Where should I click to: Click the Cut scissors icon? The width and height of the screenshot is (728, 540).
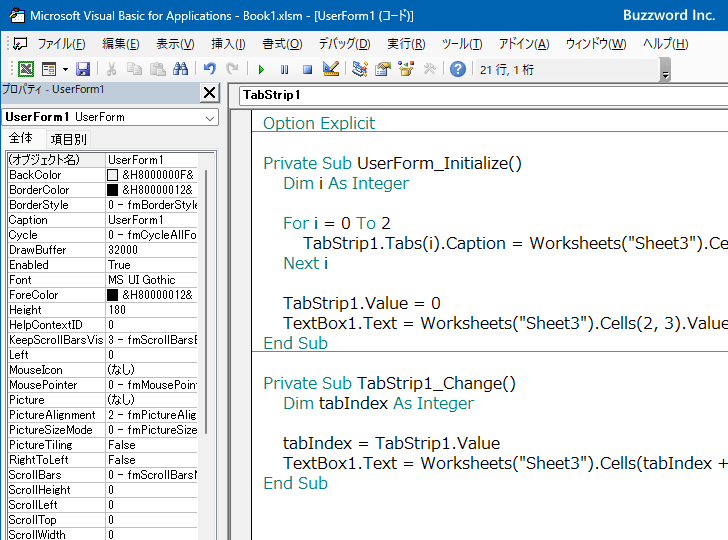[111, 70]
